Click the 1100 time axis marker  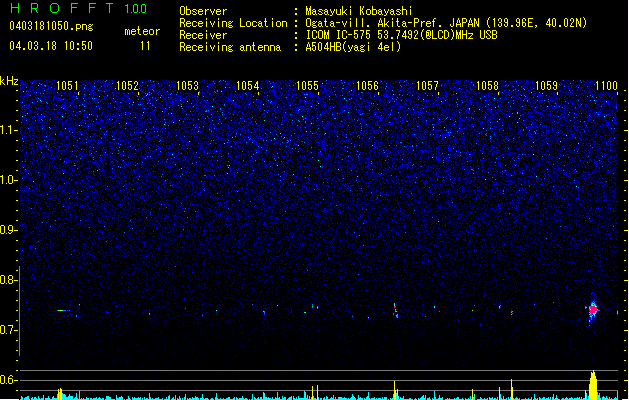tap(606, 86)
